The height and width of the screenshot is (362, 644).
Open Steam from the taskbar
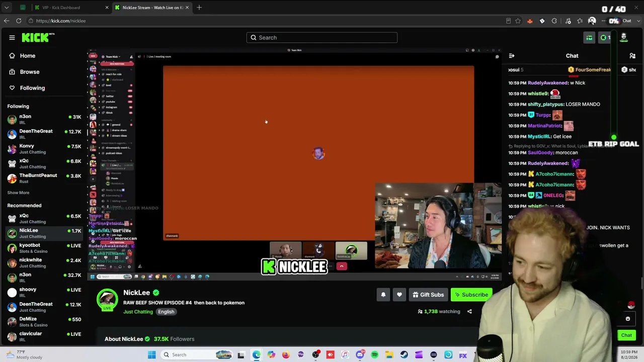point(404,355)
